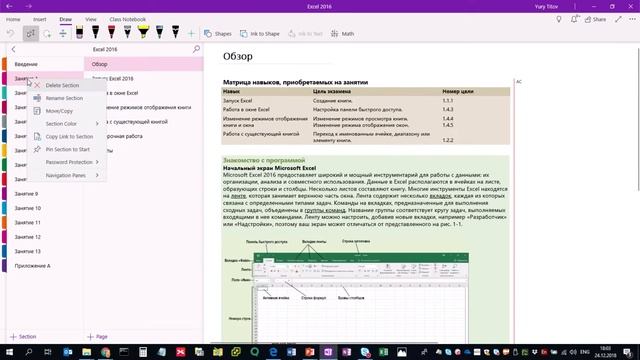Open the Yury Titov account menu
The width and height of the screenshot is (640, 360).
tap(546, 7)
